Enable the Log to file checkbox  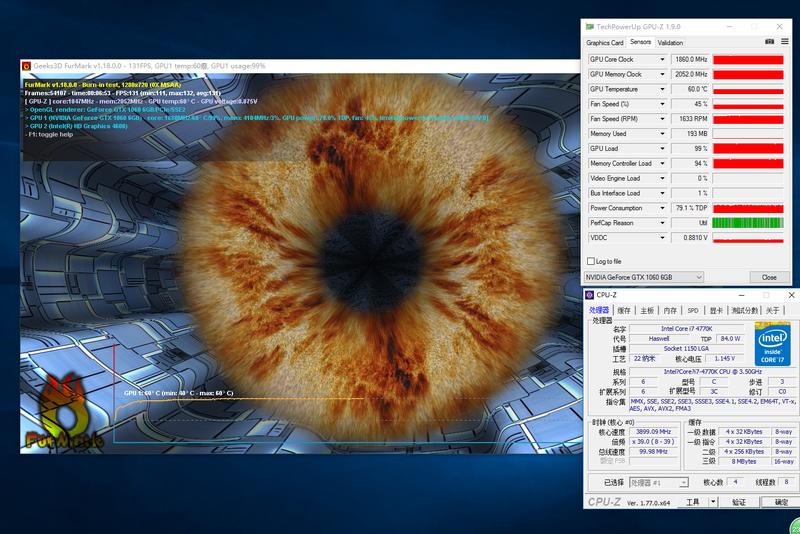tap(591, 261)
